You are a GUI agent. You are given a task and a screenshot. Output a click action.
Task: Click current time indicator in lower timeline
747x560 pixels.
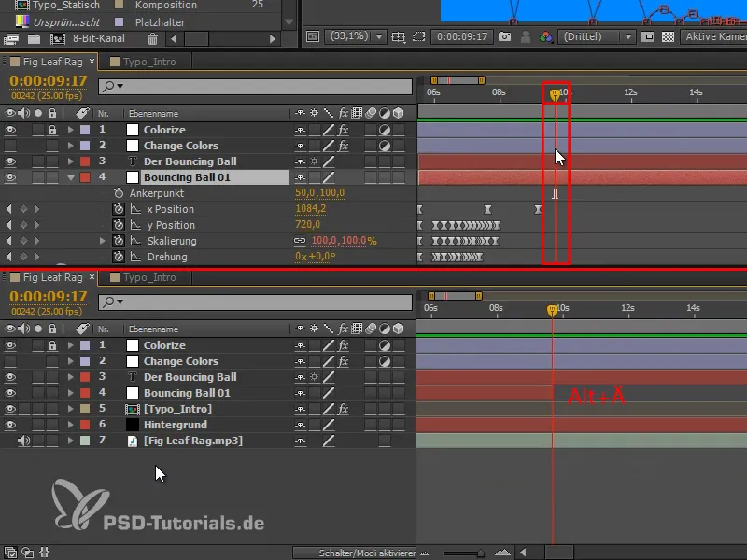552,311
